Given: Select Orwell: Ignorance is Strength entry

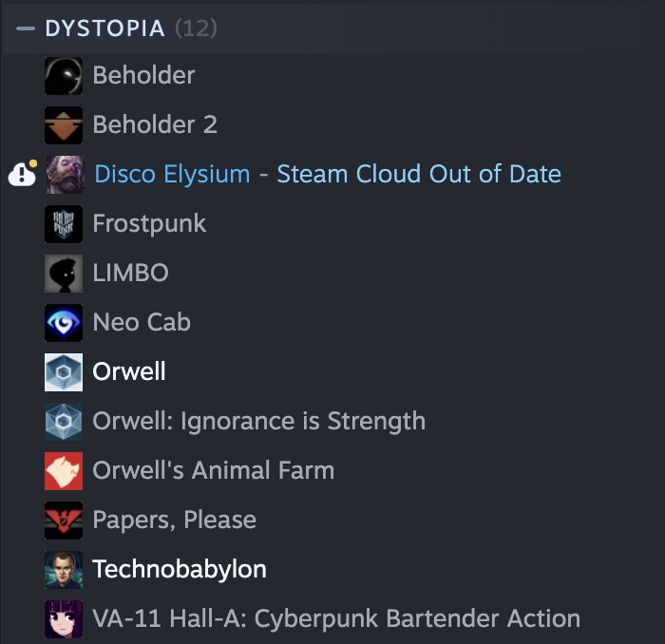Looking at the screenshot, I should (258, 422).
